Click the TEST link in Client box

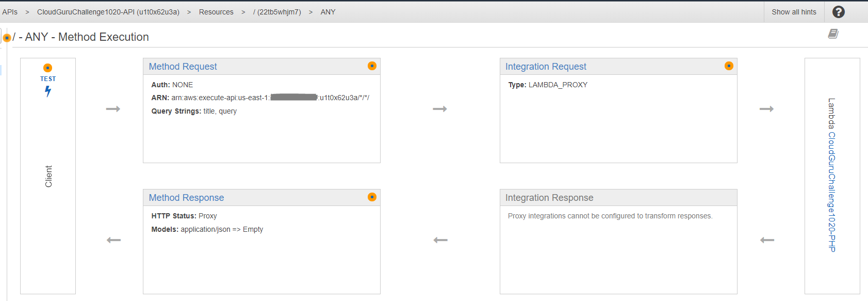tap(48, 79)
